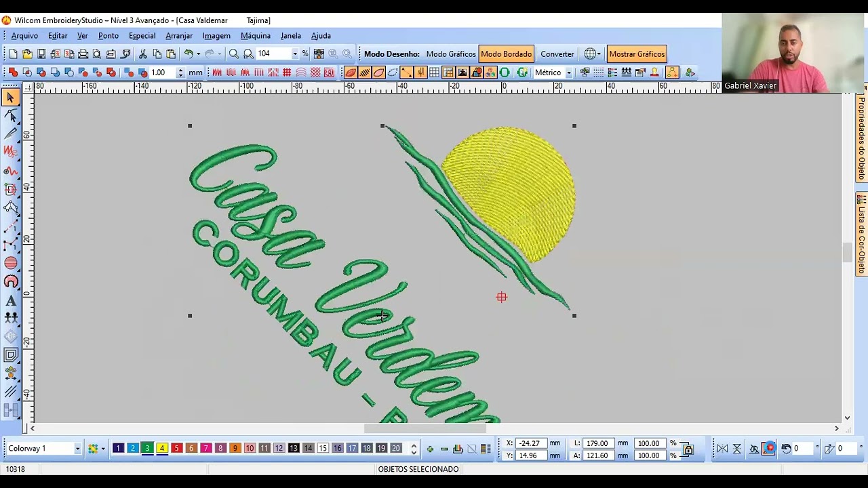
Task: Click the color palette scroll stepper
Action: tap(414, 449)
